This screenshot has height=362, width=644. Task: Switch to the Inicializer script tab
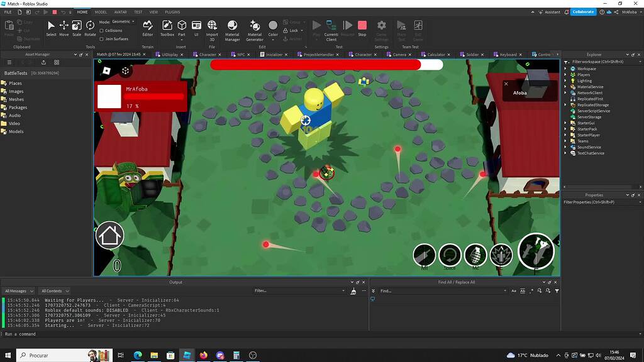click(273, 54)
